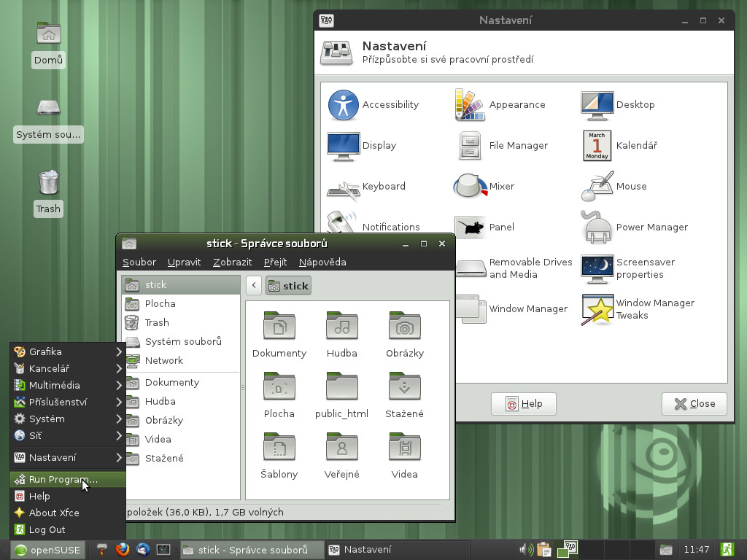Open the public_html folder
Screen dimensions: 747x560
tap(341, 388)
